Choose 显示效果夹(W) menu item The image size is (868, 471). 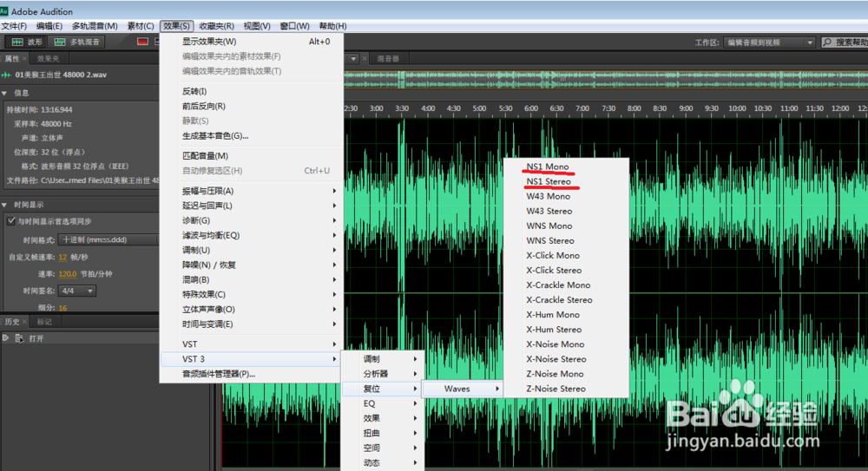click(x=250, y=42)
